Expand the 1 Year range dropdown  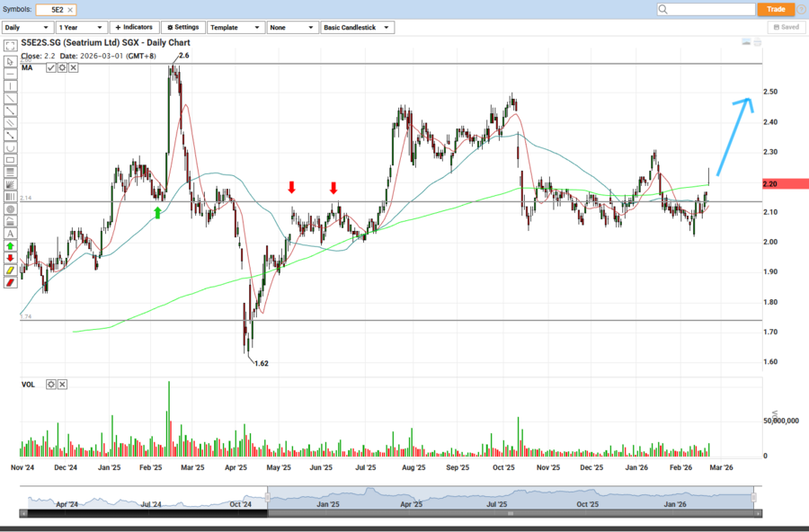(x=81, y=28)
